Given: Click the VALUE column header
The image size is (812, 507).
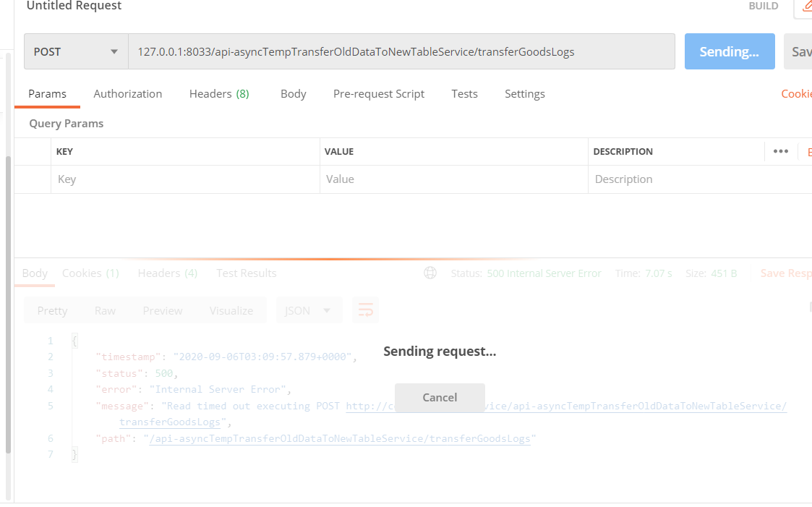Looking at the screenshot, I should 339,151.
